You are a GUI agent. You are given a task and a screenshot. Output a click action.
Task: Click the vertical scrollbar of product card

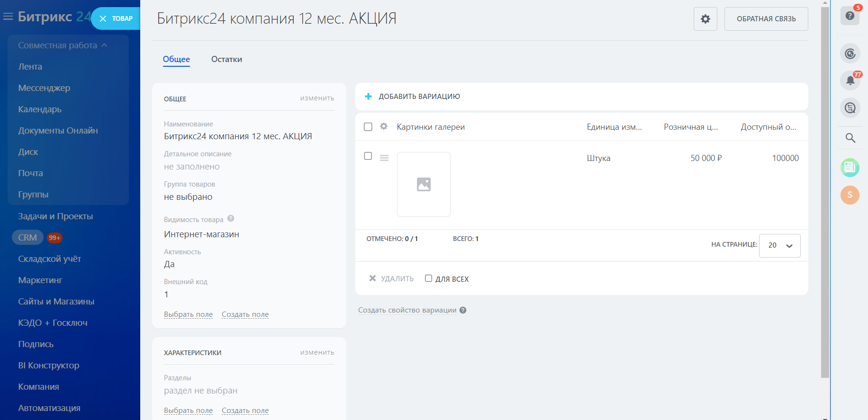click(x=825, y=192)
